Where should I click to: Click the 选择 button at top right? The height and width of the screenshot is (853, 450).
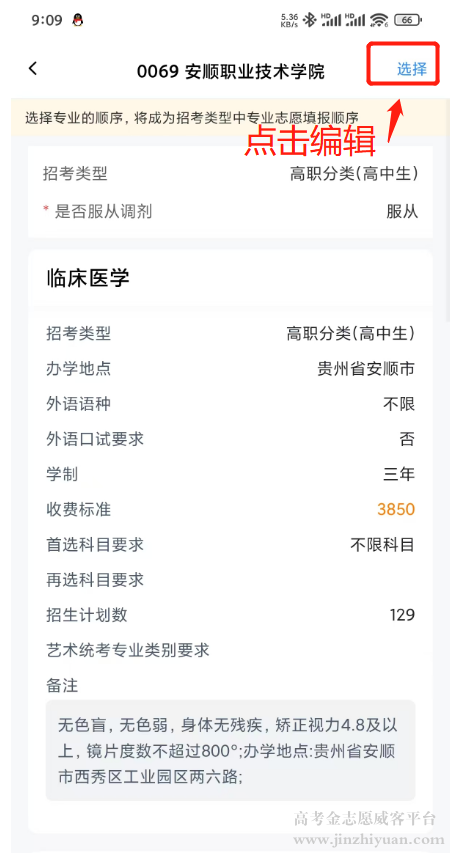[411, 69]
